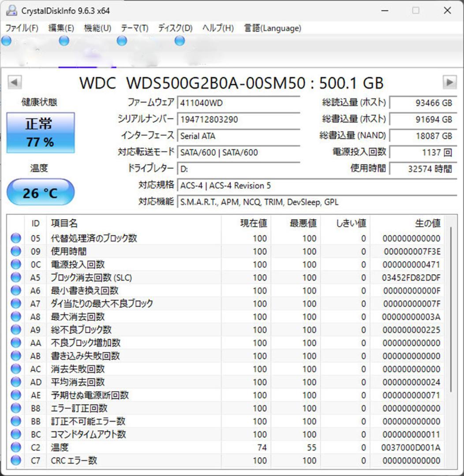Click the right arrow to view next disk
The width and height of the screenshot is (464, 476).
tap(450, 82)
